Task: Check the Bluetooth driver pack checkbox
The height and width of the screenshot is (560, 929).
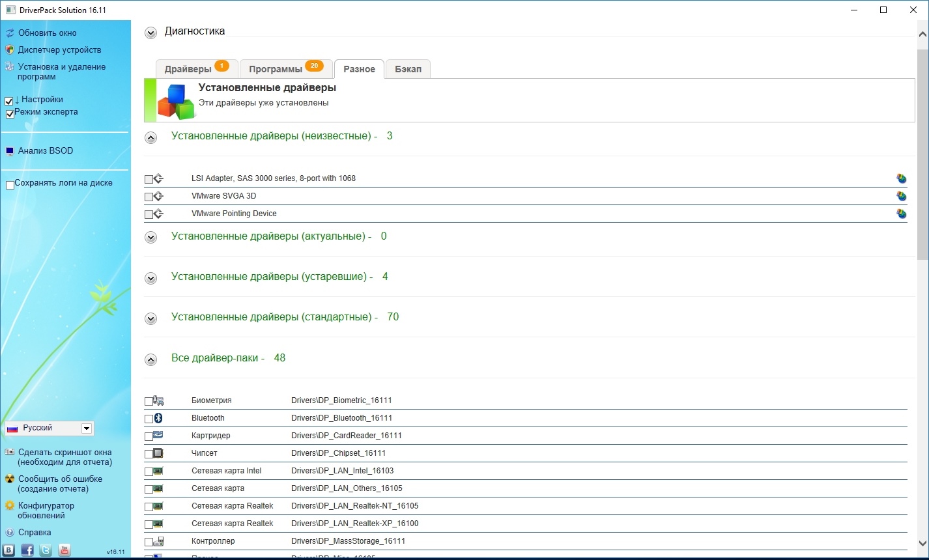Action: pos(149,419)
